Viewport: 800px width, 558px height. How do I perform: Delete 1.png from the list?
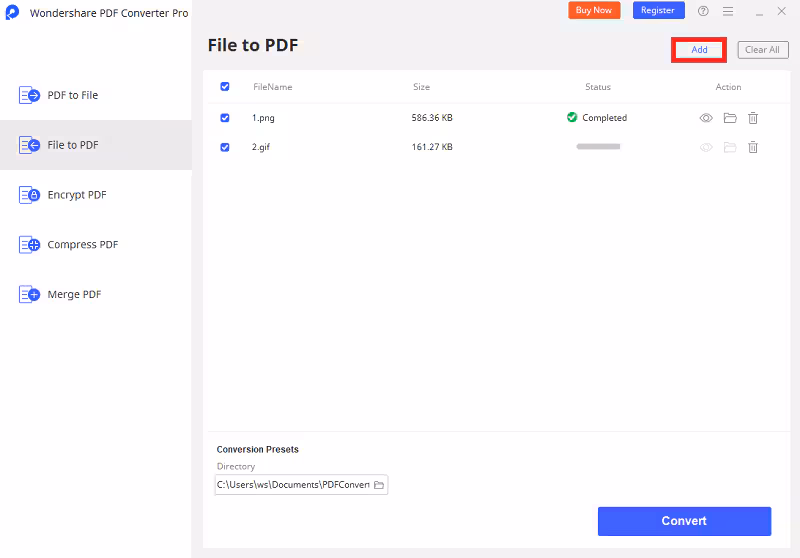753,118
